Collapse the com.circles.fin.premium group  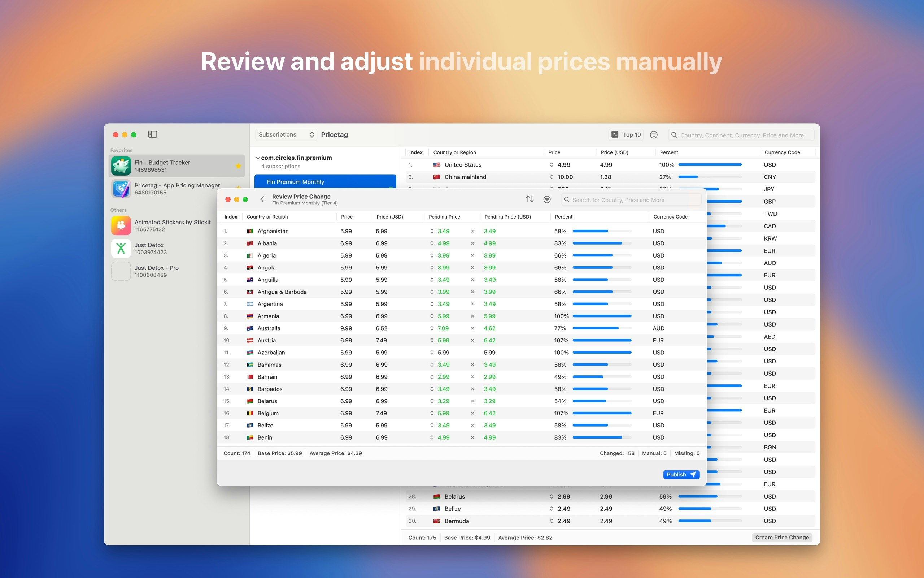pyautogui.click(x=258, y=158)
